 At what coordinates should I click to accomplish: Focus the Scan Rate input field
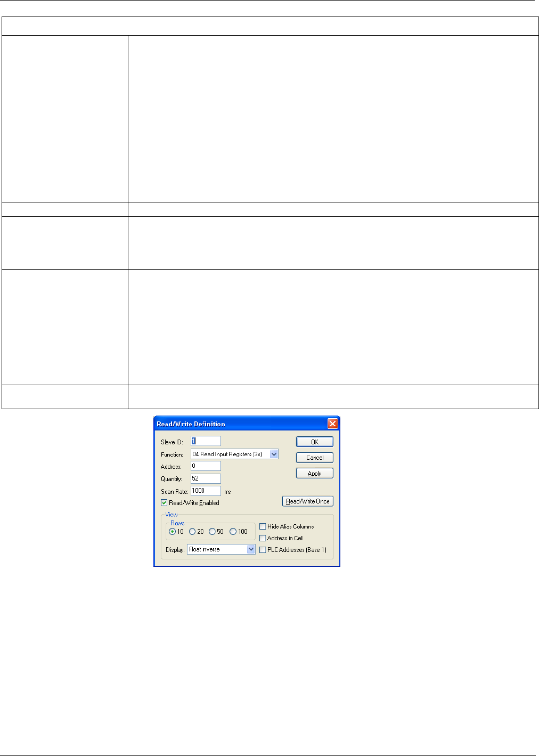coord(206,491)
